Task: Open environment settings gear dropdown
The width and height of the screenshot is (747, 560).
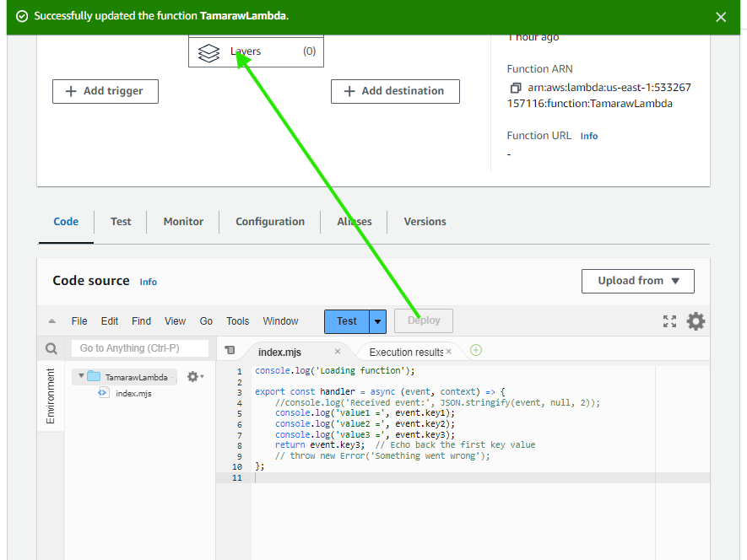Action: click(195, 377)
